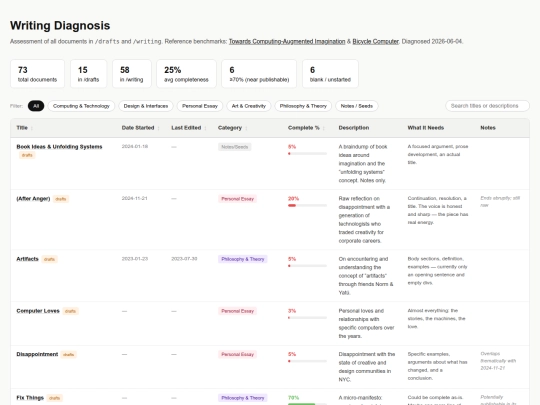
Task: Filter by Personal Essay category
Action: tap(200, 106)
